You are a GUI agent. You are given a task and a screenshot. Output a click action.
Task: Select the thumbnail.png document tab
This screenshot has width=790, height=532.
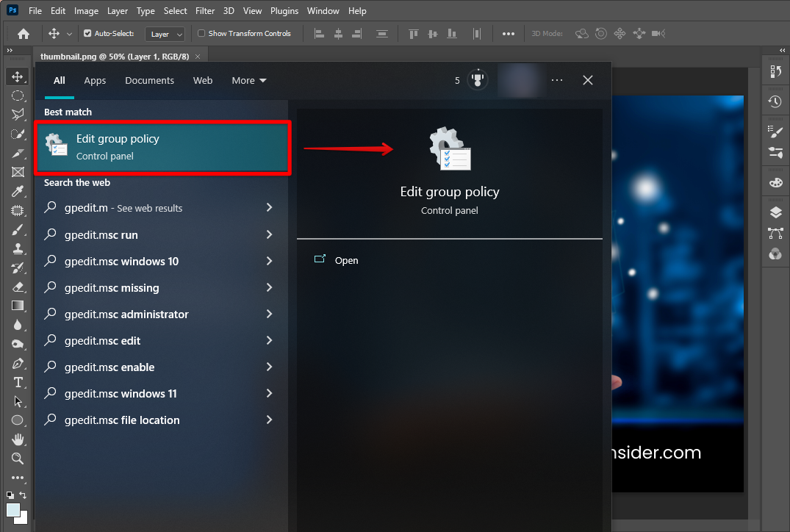(114, 57)
